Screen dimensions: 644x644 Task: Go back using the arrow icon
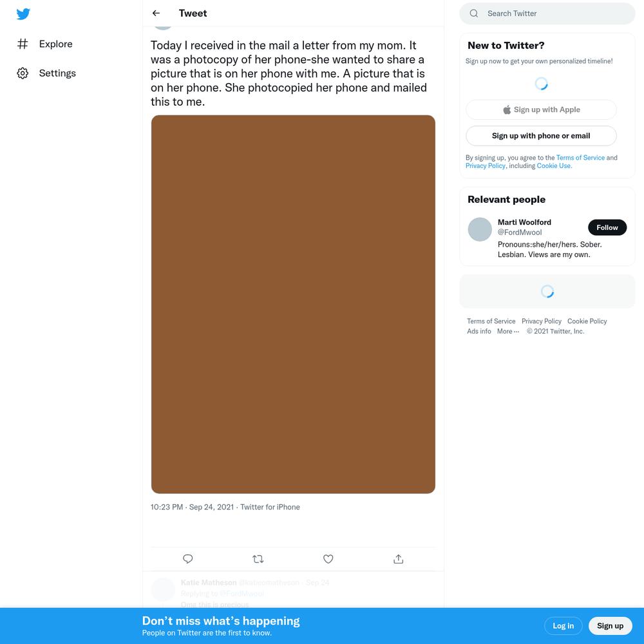coord(156,13)
